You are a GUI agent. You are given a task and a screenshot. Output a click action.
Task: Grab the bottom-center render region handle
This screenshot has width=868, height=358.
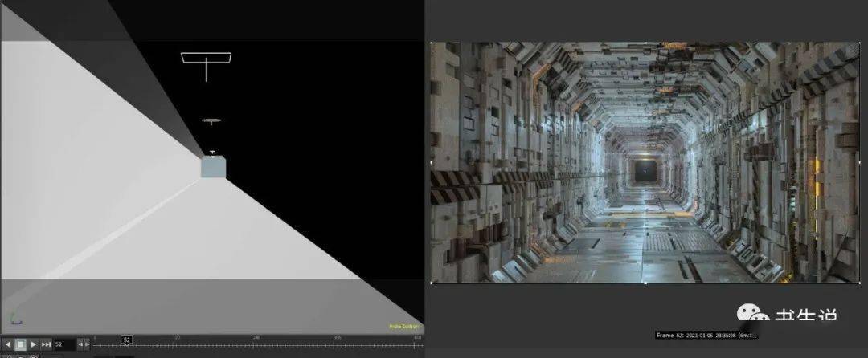[x=645, y=283]
